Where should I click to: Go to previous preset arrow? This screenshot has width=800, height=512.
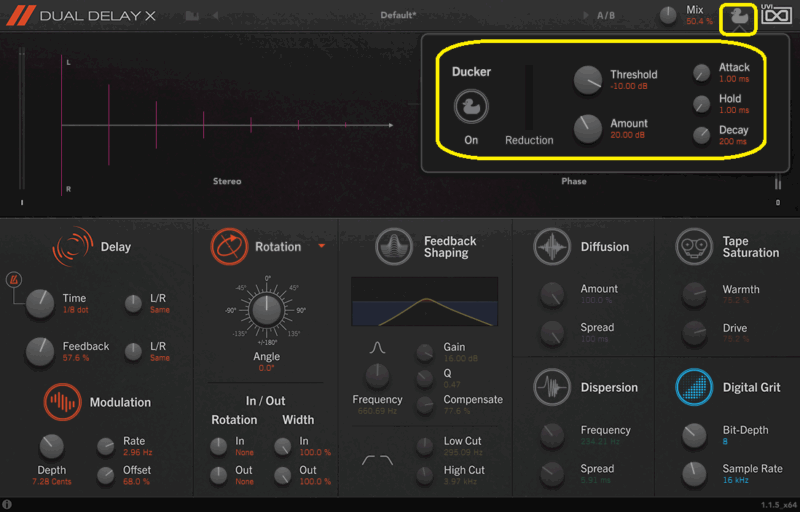click(215, 16)
